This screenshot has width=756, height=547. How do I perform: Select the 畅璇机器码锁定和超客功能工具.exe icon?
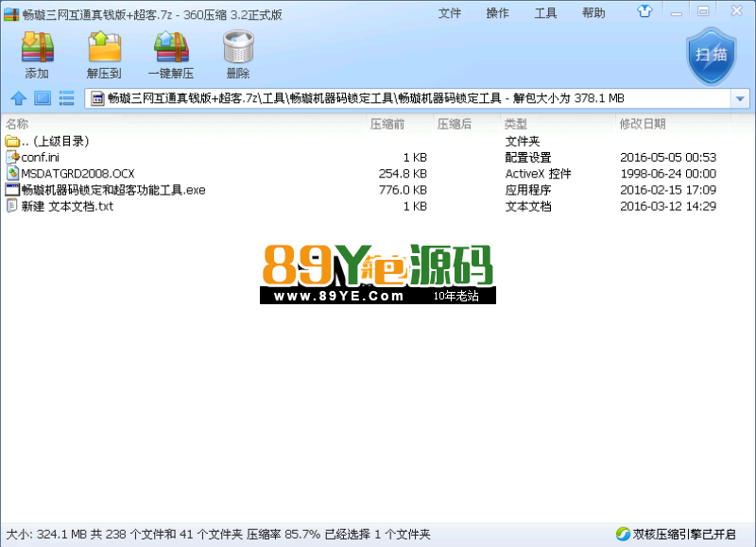12,190
